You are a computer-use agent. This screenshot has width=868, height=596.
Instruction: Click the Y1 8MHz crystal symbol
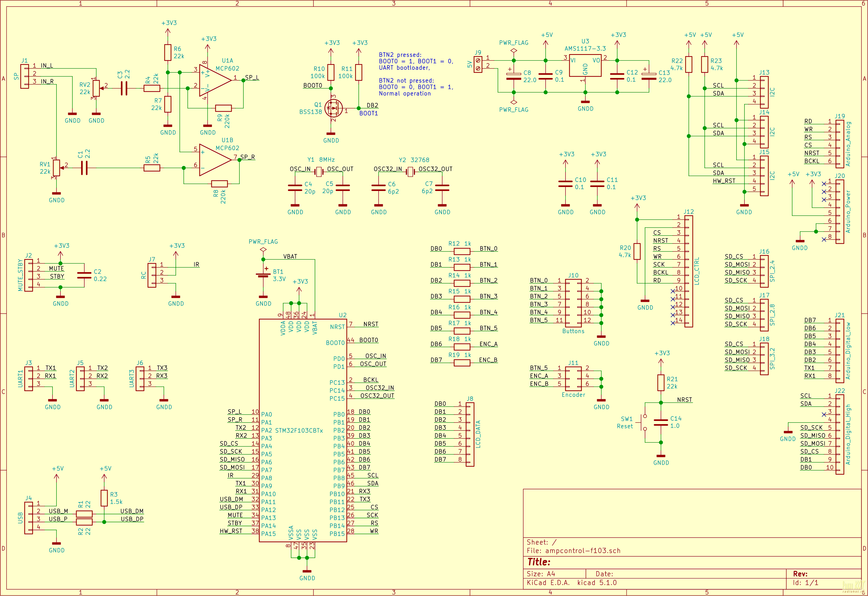click(x=319, y=172)
